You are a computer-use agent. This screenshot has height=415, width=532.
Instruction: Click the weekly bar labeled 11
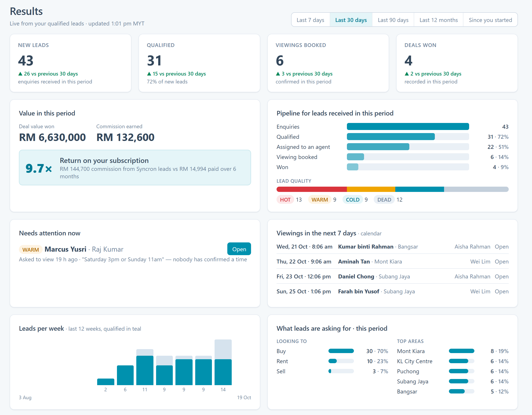145,367
